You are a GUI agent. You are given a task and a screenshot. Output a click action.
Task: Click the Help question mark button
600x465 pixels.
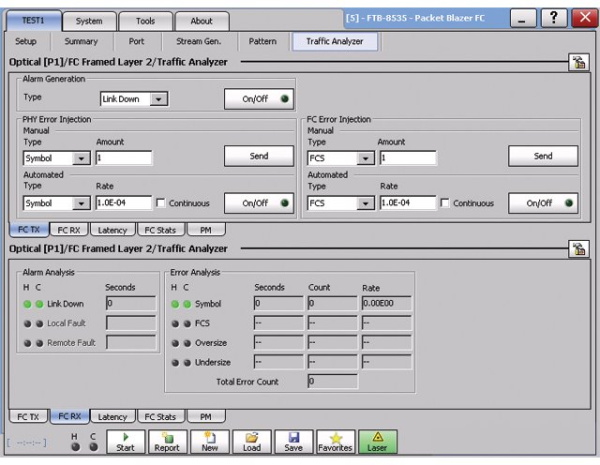(x=550, y=19)
